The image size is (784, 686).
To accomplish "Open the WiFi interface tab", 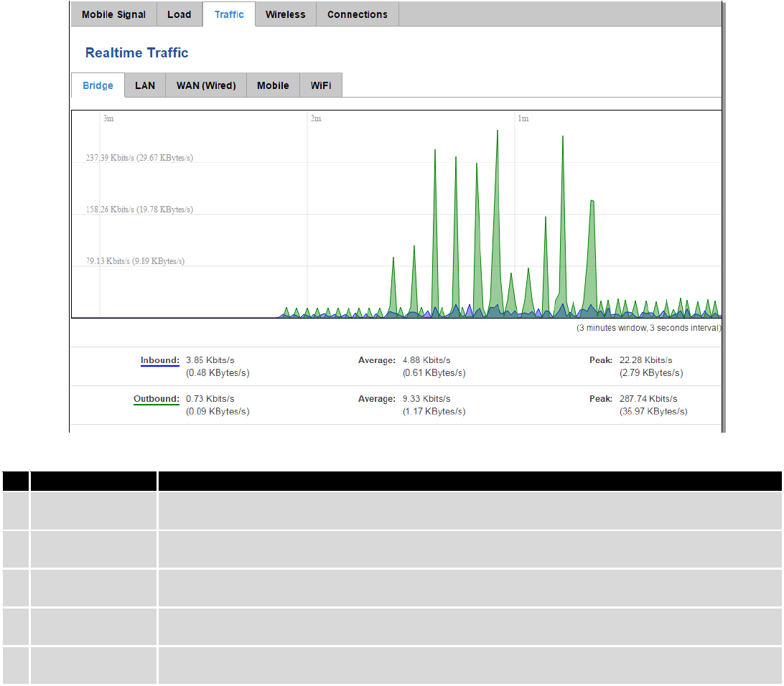I will coord(321,85).
